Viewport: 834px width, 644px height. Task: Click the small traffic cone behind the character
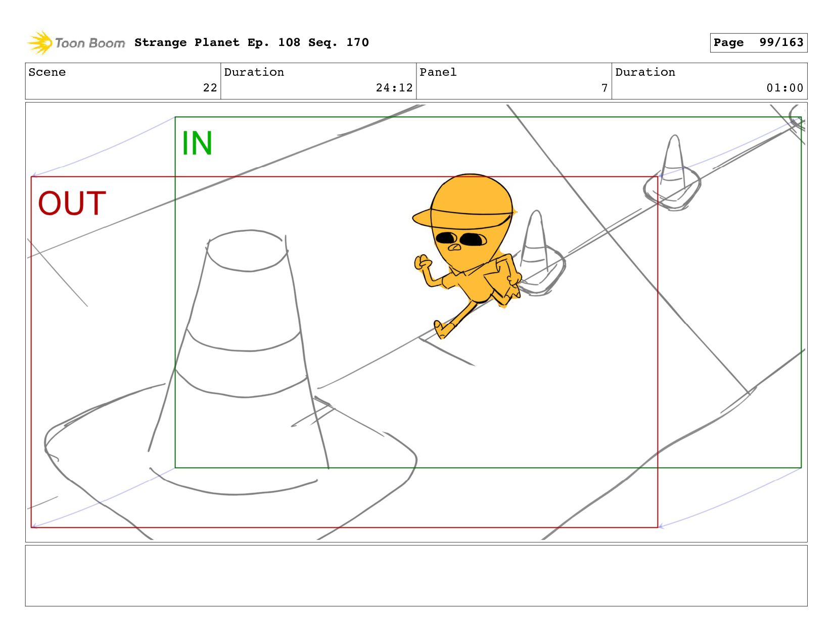point(540,254)
